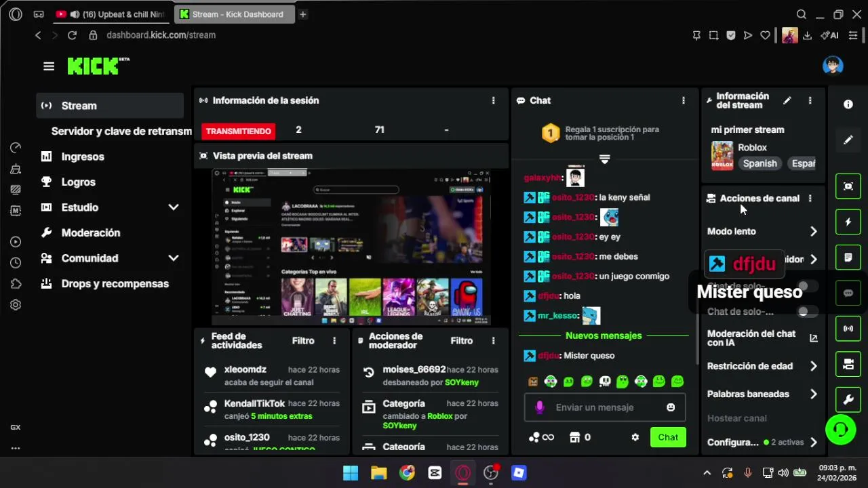Open Windows Start menu on taskbar

[351, 473]
